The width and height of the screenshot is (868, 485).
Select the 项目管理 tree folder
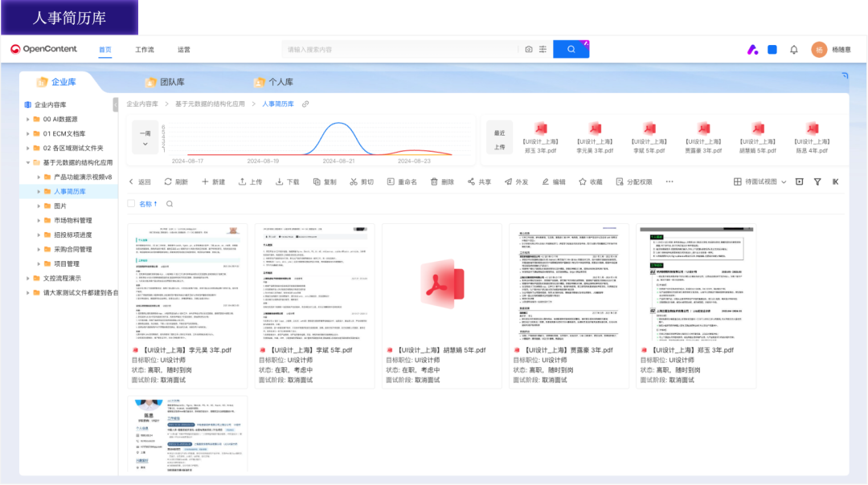click(67, 264)
